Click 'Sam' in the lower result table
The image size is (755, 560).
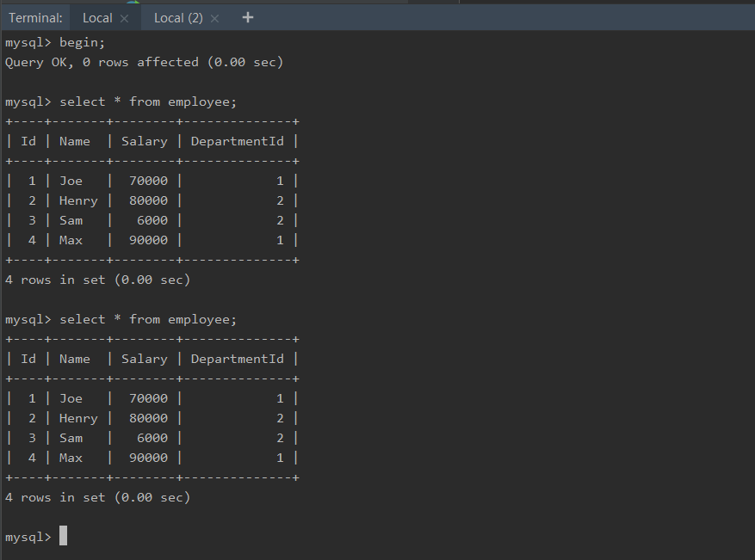[71, 438]
